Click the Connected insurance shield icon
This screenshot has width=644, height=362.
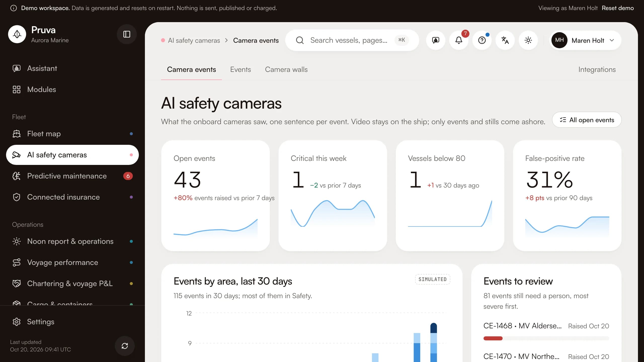17,197
